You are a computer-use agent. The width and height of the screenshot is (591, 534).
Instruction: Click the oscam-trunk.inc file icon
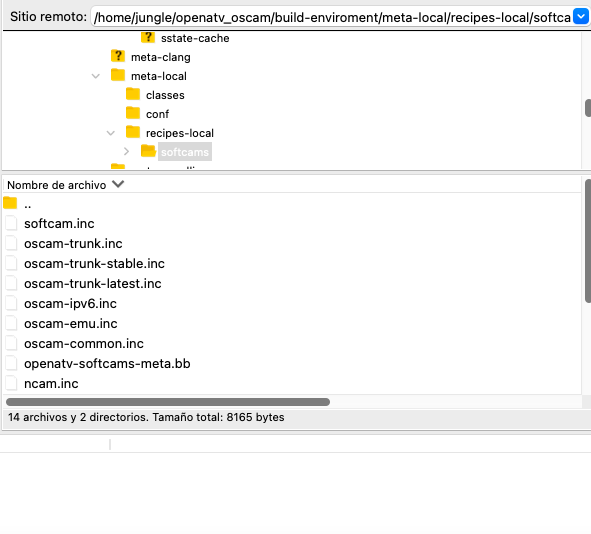coord(11,243)
